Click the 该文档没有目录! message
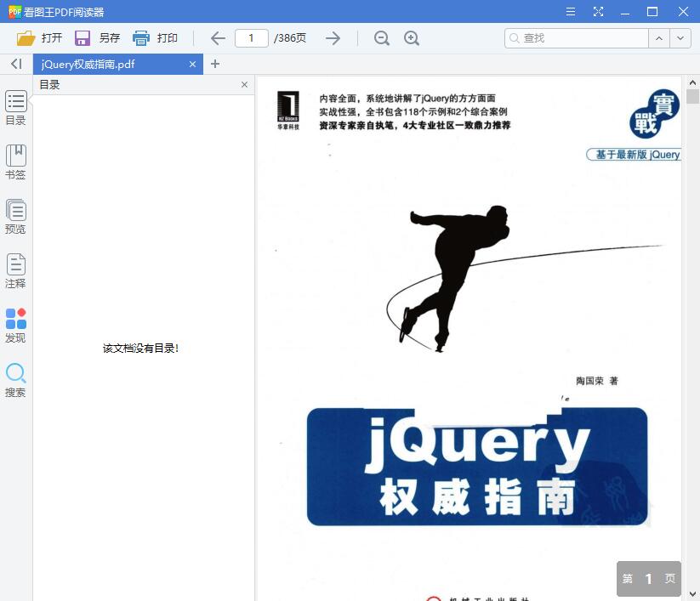700x601 pixels. [x=140, y=348]
